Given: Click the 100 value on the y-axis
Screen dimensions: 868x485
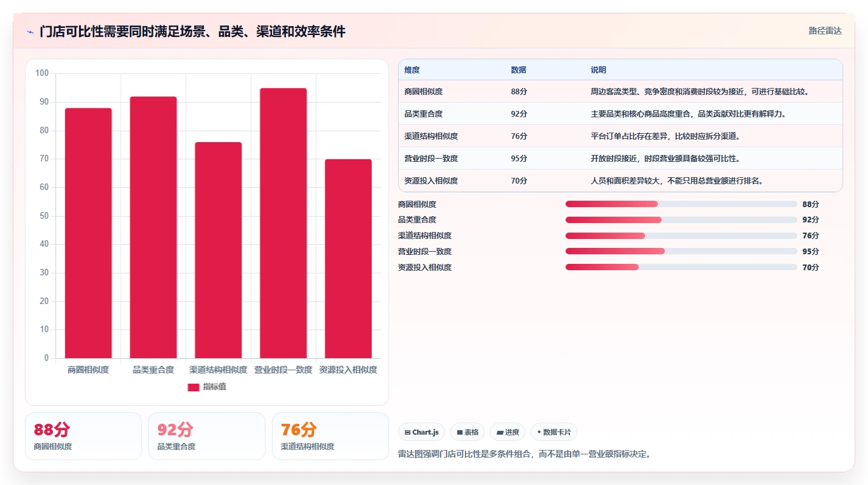Looking at the screenshot, I should 42,73.
